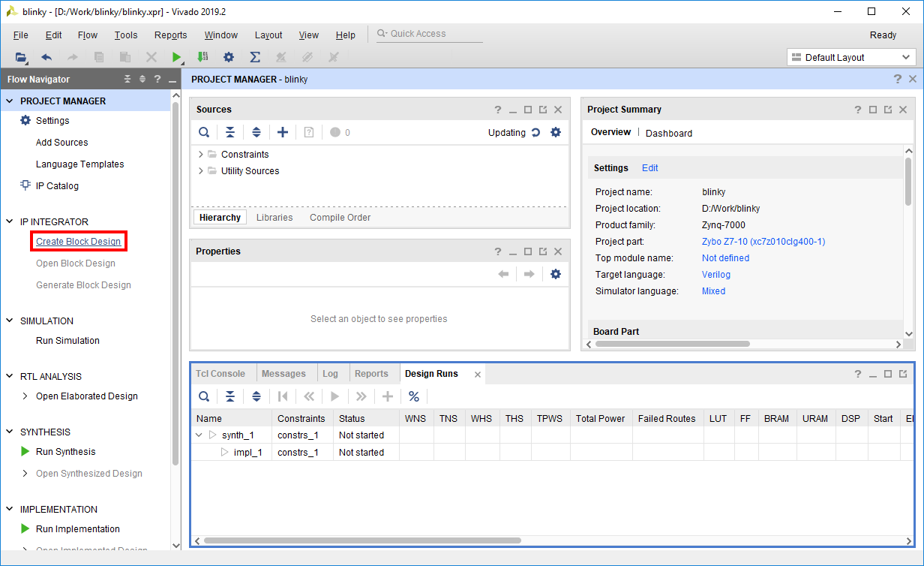The height and width of the screenshot is (566, 924).
Task: Expand all items in Sources panel
Action: [x=256, y=132]
